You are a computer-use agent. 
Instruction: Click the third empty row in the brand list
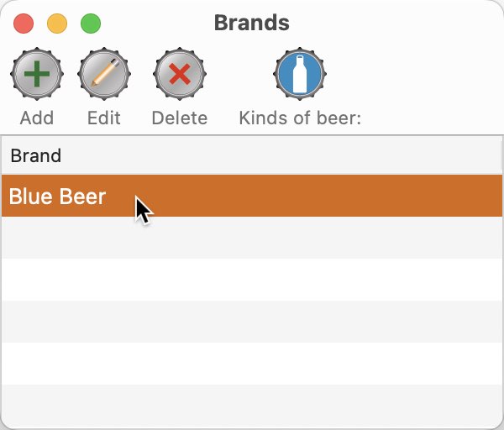(x=252, y=322)
